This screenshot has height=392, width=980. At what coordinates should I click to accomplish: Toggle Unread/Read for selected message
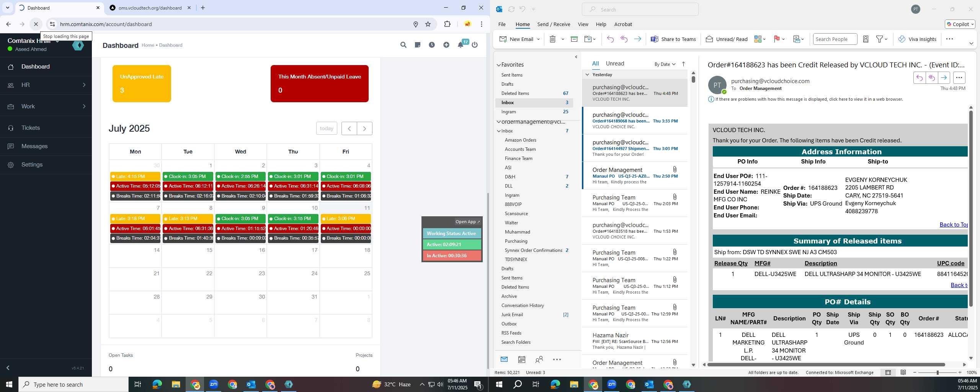click(727, 39)
